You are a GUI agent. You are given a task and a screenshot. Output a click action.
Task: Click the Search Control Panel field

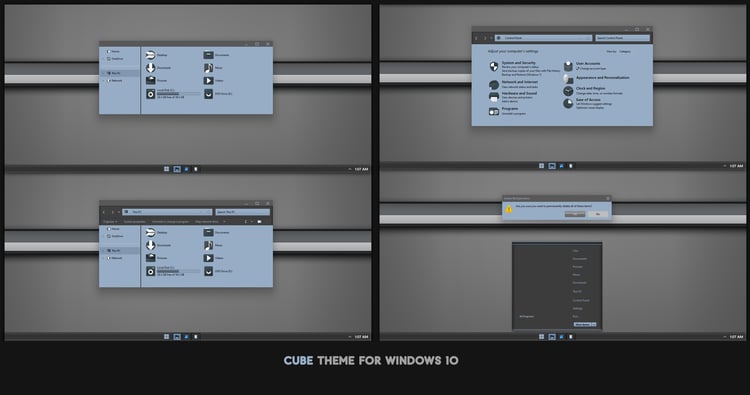click(x=622, y=38)
